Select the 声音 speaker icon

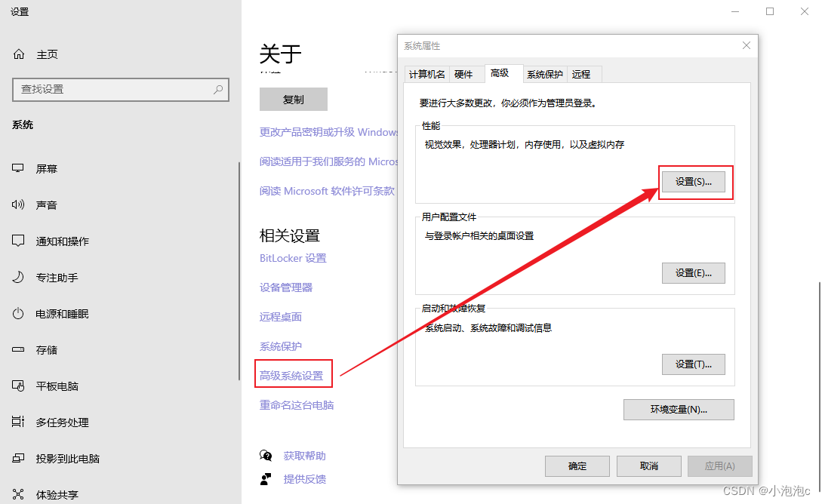[x=18, y=204]
